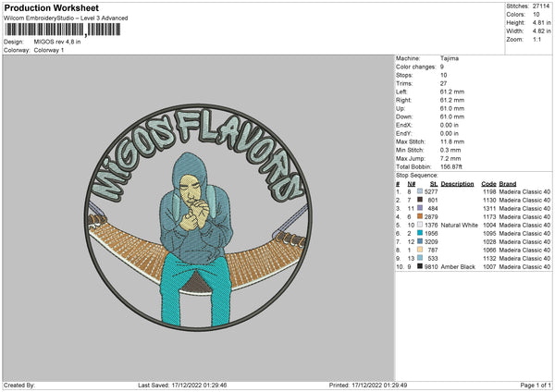The image size is (555, 392).
Task: Click the 'EndX:' value '0.00 in'
Action: tap(450, 125)
